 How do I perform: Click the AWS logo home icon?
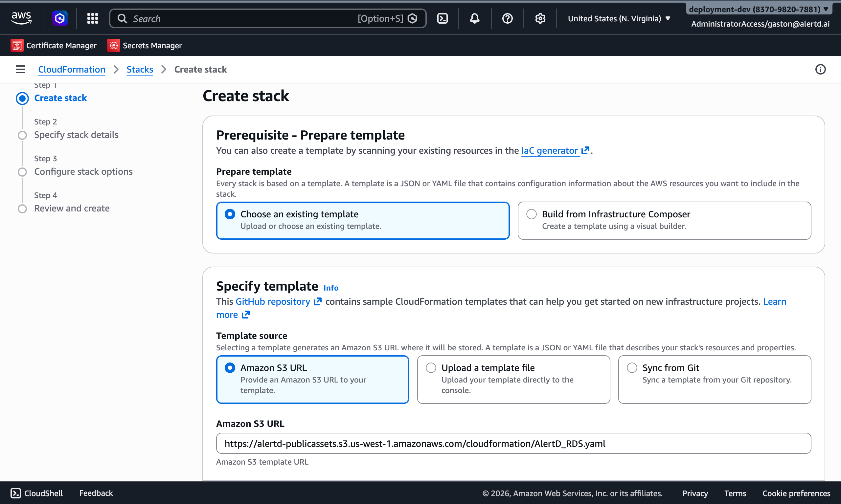pos(21,18)
